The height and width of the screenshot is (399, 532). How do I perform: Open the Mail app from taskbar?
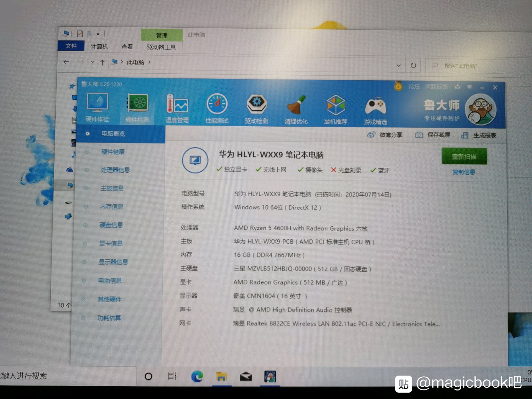[246, 376]
